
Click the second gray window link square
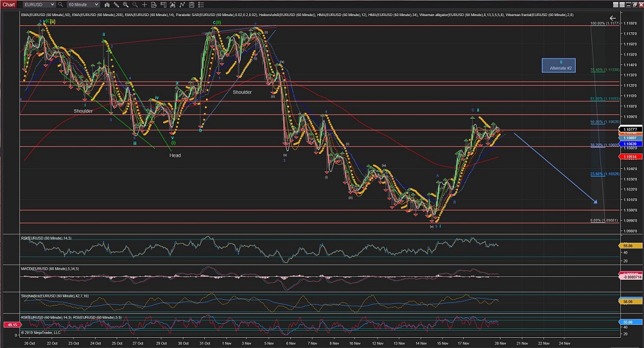[x=622, y=5]
